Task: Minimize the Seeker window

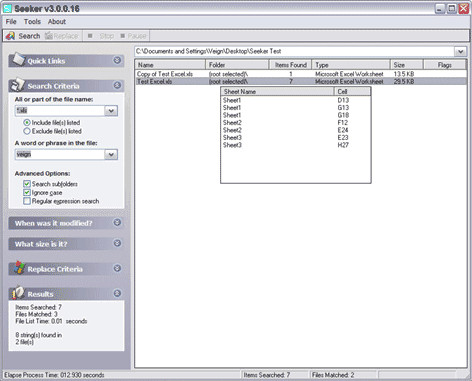Action: 440,9
